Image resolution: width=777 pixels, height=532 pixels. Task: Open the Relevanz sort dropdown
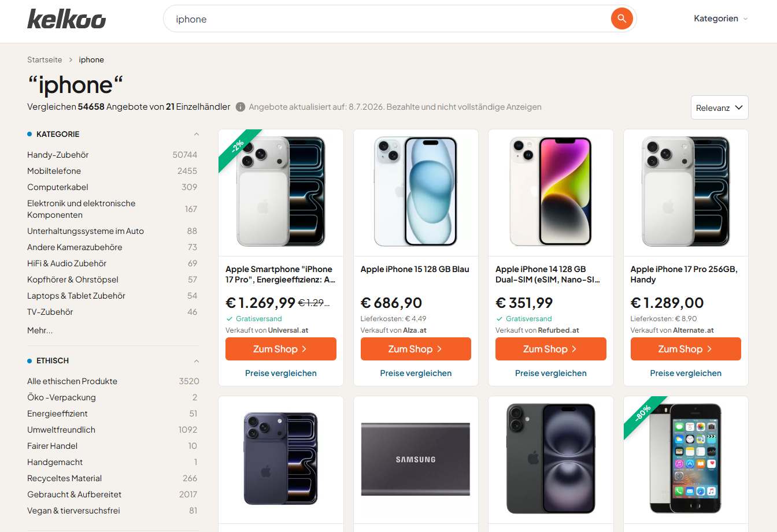[720, 107]
